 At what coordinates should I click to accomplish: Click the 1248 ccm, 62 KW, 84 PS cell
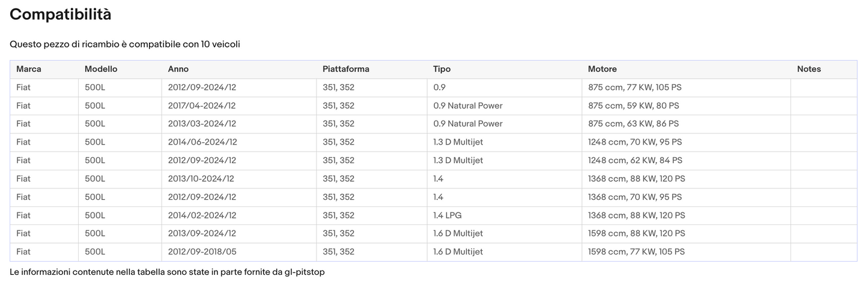click(635, 160)
